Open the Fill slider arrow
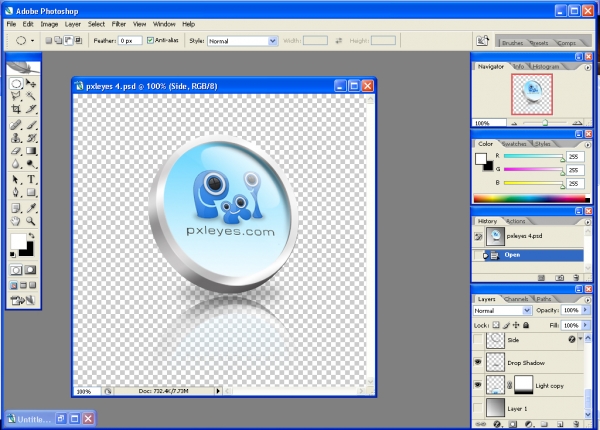 [x=585, y=325]
